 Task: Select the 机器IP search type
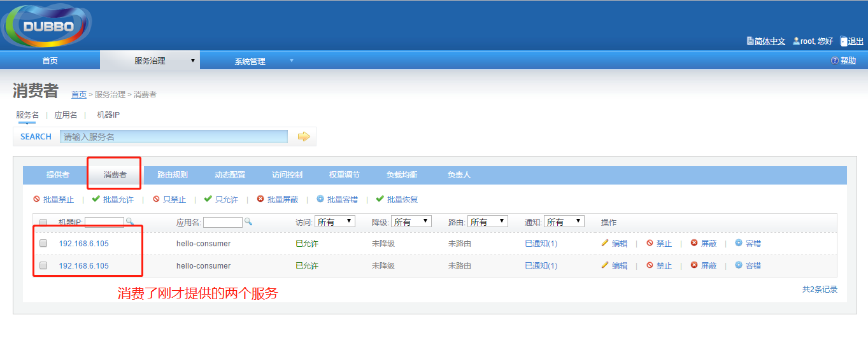pos(108,115)
